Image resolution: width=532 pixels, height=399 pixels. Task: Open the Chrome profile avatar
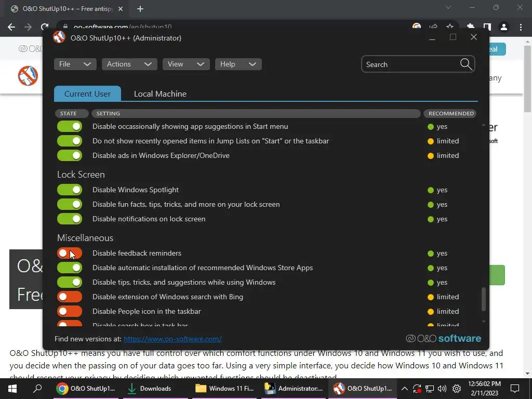tap(504, 27)
